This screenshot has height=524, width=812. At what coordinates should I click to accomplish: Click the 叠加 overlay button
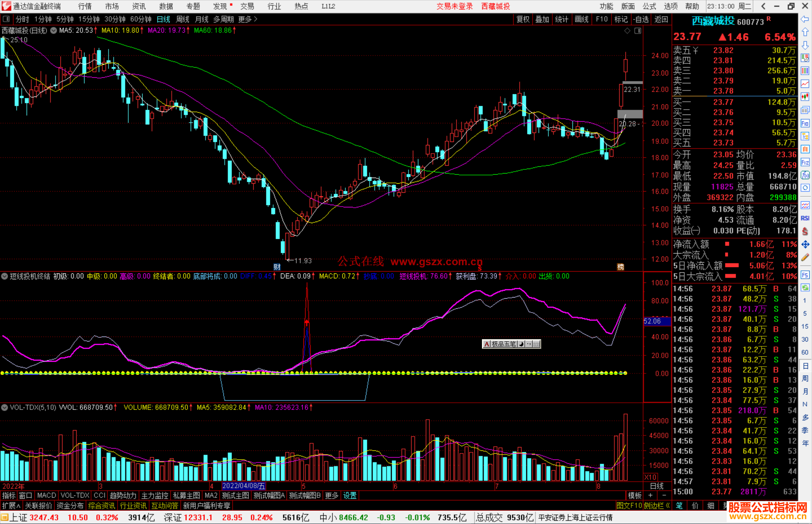542,19
